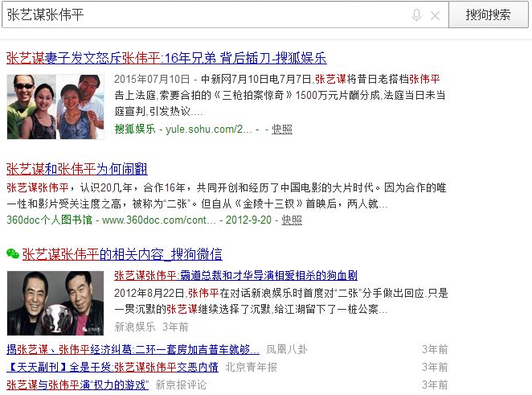Click 360doc个人图书馆 source label
This screenshot has width=532, height=395.
(x=50, y=220)
